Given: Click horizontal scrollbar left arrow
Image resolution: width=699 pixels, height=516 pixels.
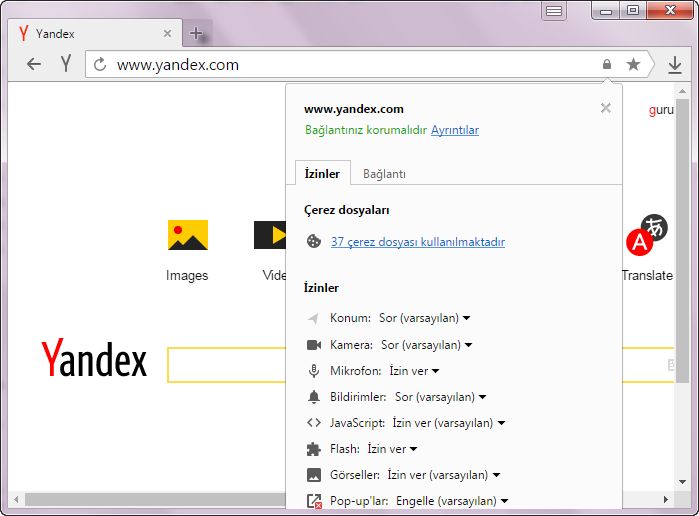Looking at the screenshot, I should [x=16, y=499].
